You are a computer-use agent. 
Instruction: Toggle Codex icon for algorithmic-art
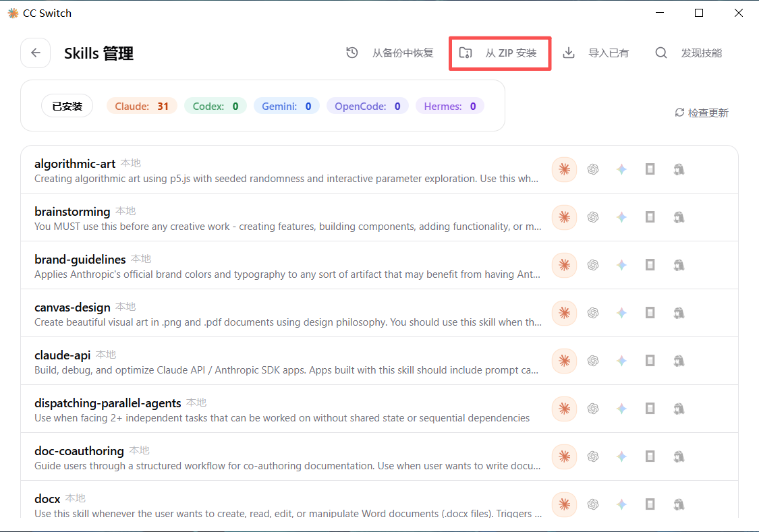593,169
